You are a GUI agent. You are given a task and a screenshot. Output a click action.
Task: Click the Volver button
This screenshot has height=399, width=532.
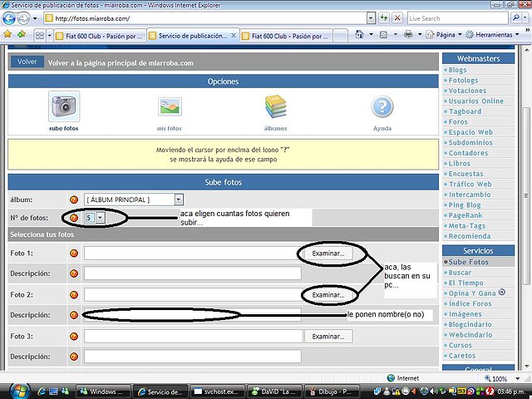point(27,62)
